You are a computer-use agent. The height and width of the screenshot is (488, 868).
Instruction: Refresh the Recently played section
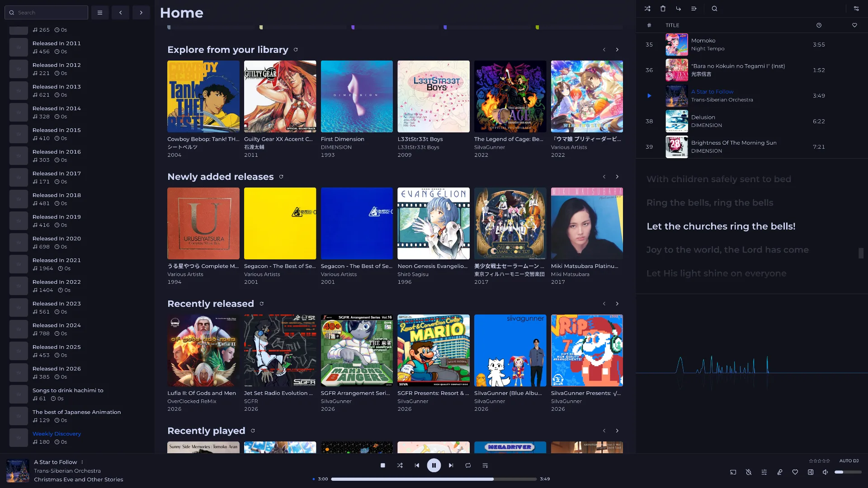click(x=253, y=431)
